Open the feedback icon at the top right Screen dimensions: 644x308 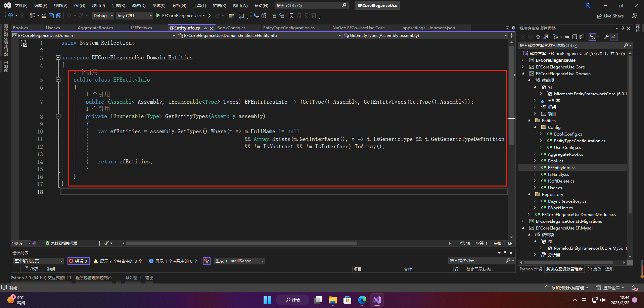pyautogui.click(x=635, y=16)
